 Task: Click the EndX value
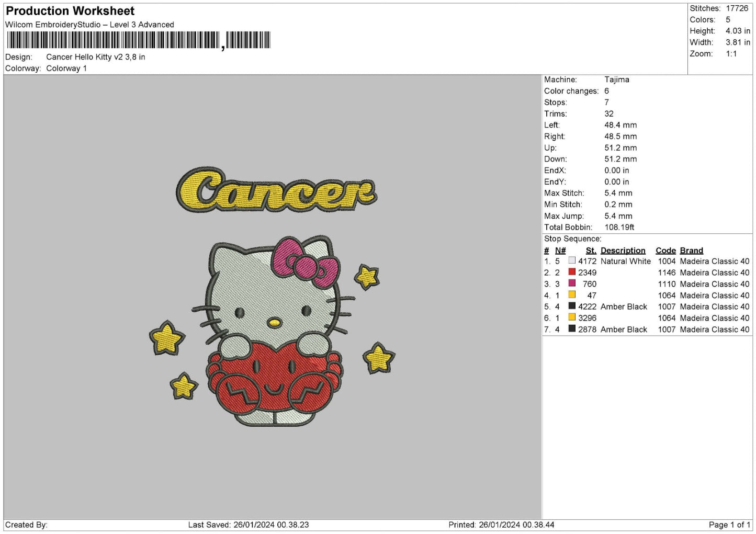pyautogui.click(x=617, y=171)
